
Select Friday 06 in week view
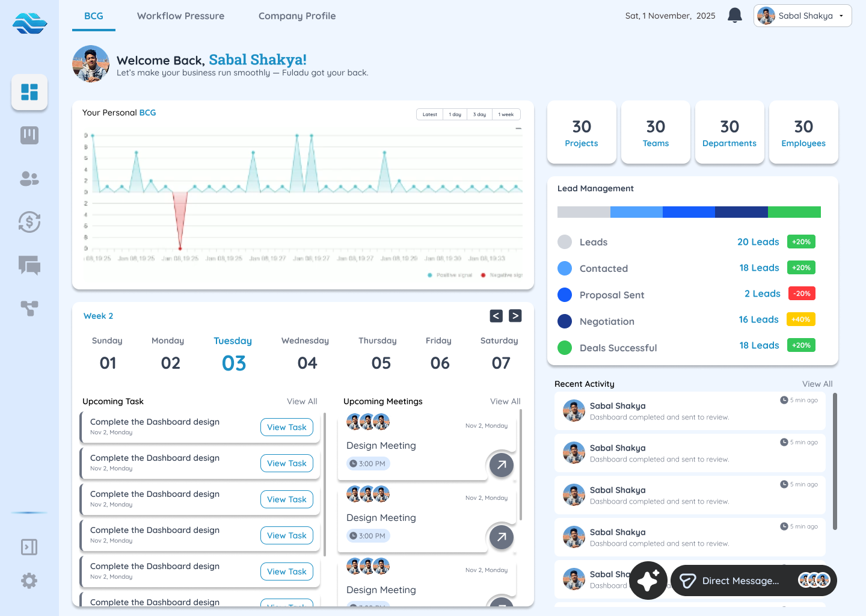[439, 354]
